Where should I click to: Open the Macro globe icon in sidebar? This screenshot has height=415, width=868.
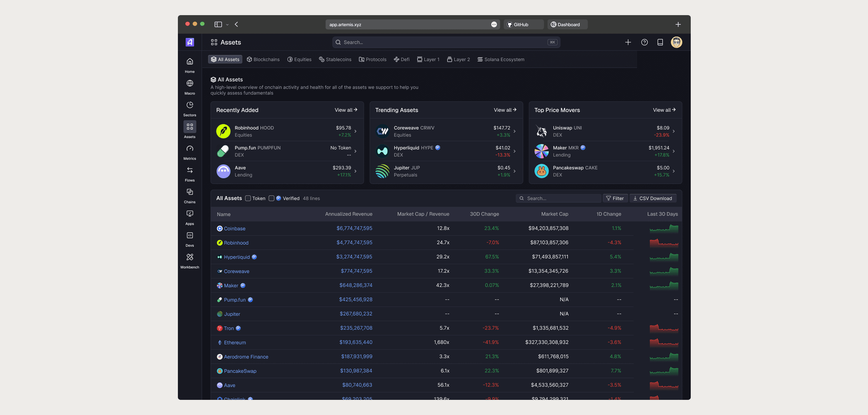190,83
